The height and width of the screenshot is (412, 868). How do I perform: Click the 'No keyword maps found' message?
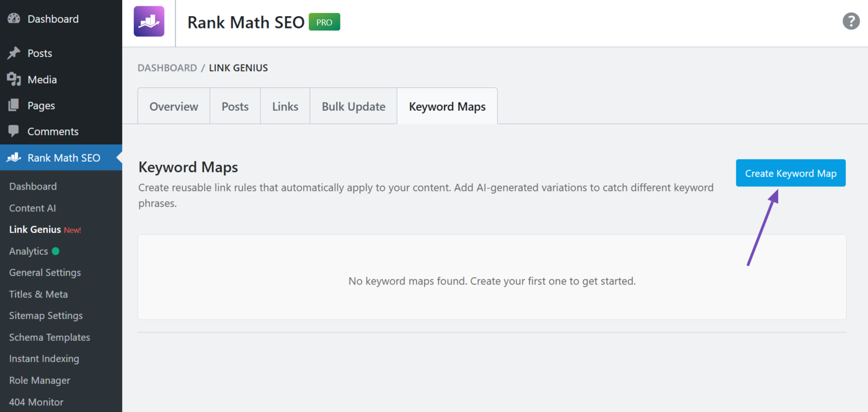click(492, 281)
